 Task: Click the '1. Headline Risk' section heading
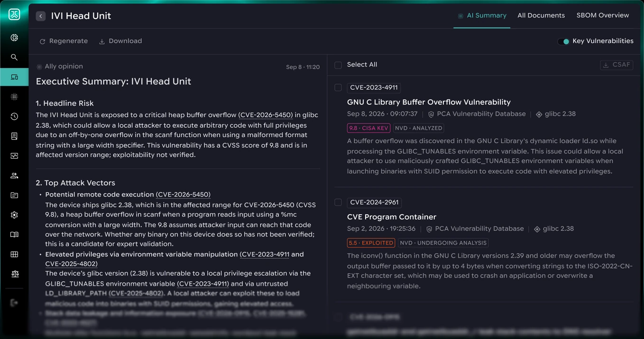pyautogui.click(x=64, y=104)
